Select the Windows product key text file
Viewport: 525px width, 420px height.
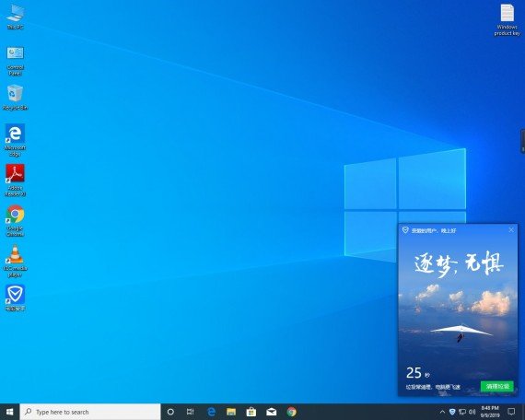(507, 19)
